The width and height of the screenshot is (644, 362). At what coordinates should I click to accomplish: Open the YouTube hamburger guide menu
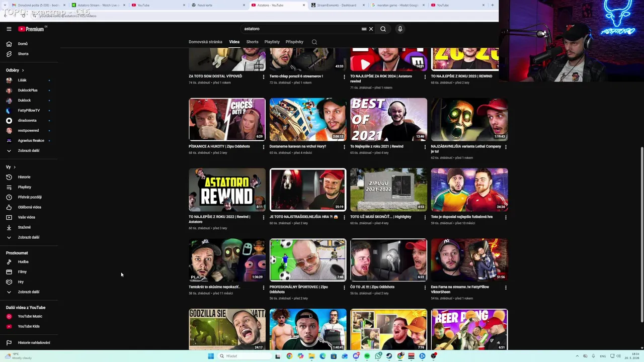(x=9, y=29)
